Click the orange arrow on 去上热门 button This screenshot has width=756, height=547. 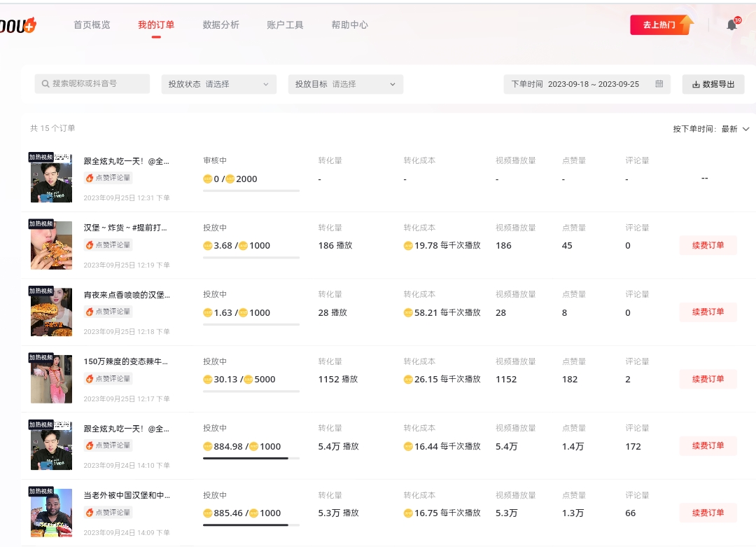click(687, 24)
